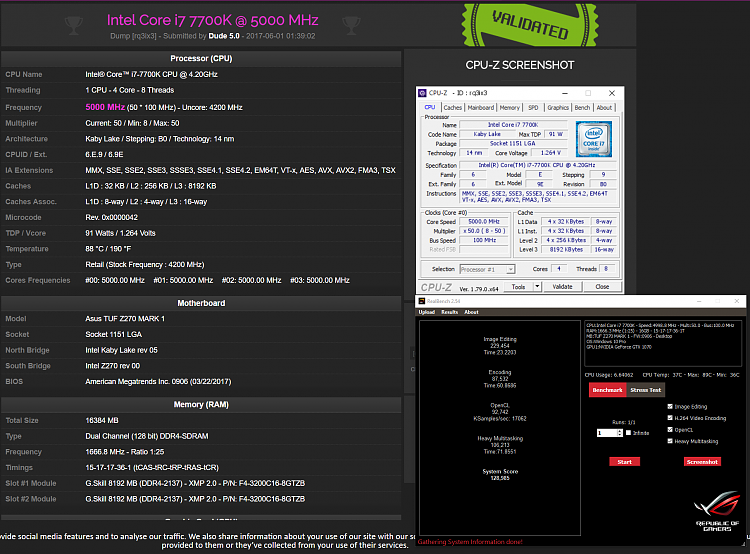Screen dimensions: 750x554
Task: Click the American Megatrends BIOS value
Action: [x=158, y=381]
